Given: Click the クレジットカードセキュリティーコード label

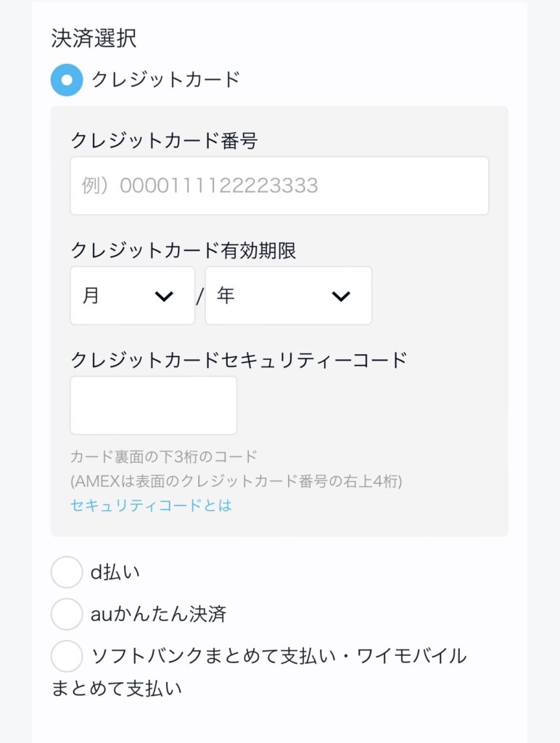Looking at the screenshot, I should (x=239, y=361).
